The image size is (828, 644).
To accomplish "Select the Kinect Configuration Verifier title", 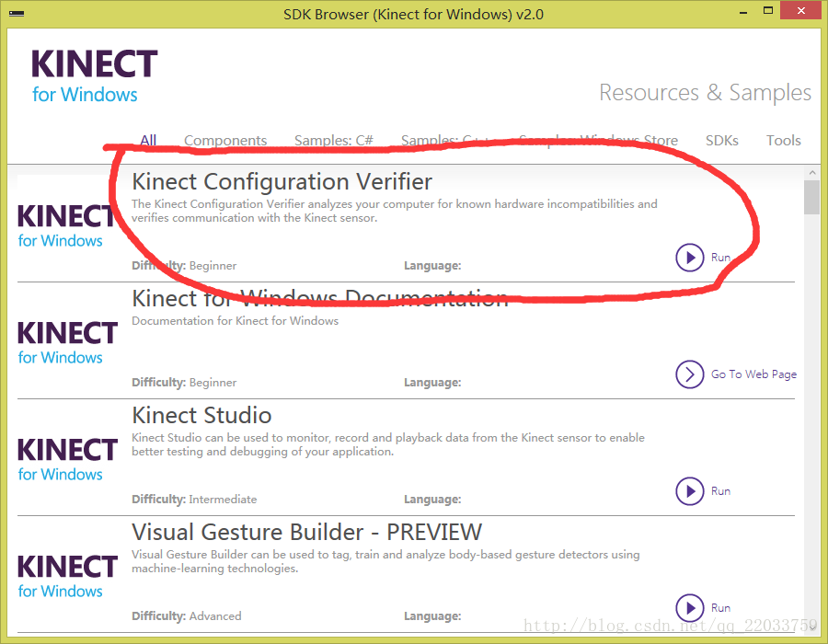I will pos(282,181).
